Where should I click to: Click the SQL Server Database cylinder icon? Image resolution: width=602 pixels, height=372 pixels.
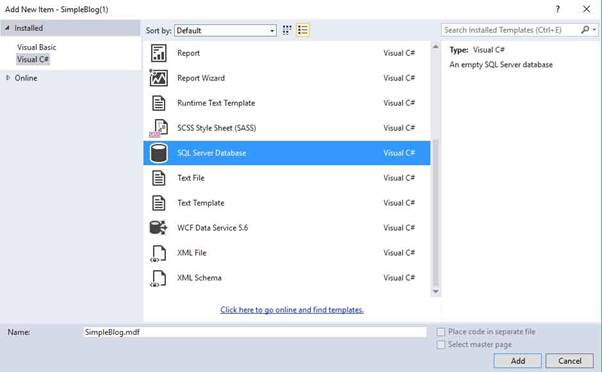pyautogui.click(x=159, y=153)
